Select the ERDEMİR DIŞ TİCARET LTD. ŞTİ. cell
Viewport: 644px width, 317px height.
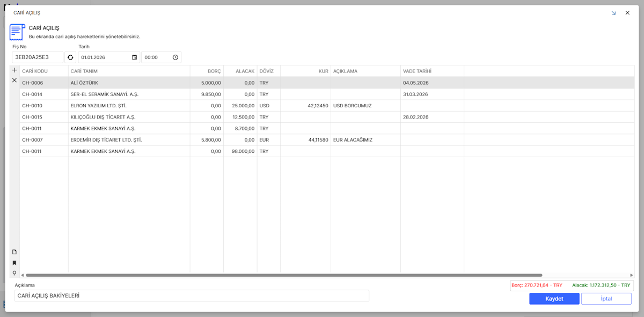(x=129, y=140)
